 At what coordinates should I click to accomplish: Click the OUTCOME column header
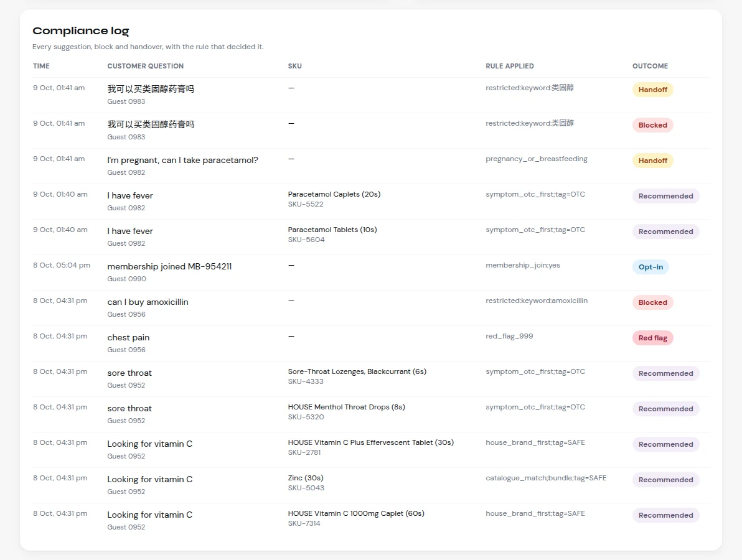650,66
